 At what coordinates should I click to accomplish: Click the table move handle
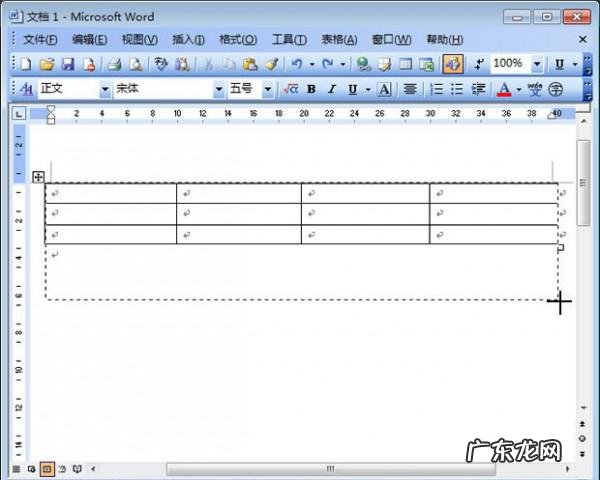pos(38,177)
